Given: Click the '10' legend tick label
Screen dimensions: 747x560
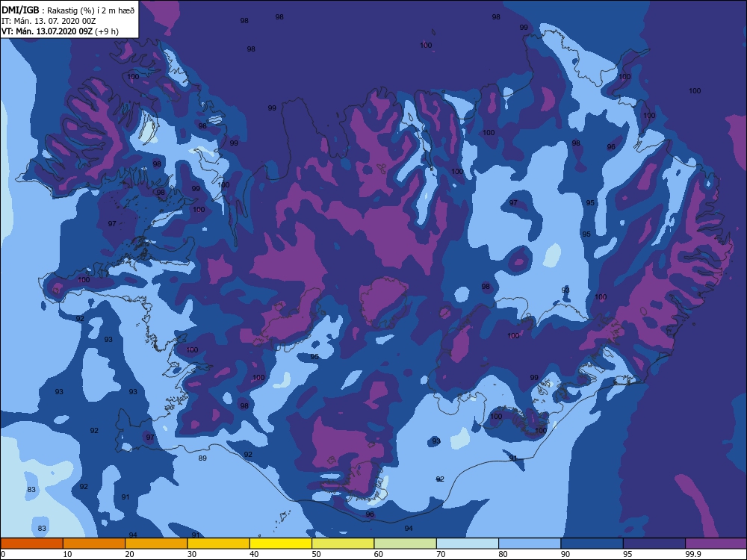Looking at the screenshot, I should click(67, 554).
